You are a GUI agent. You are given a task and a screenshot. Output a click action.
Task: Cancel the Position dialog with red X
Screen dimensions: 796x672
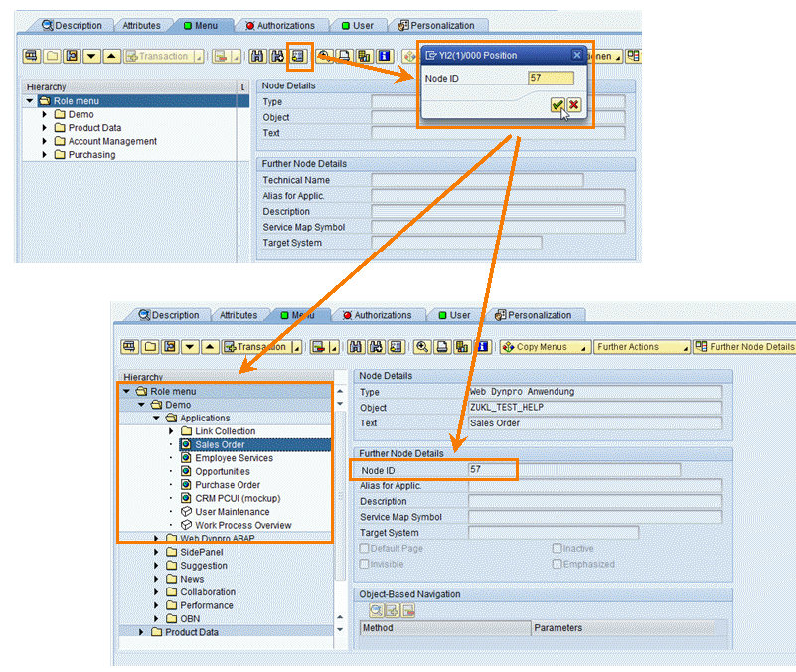(574, 105)
